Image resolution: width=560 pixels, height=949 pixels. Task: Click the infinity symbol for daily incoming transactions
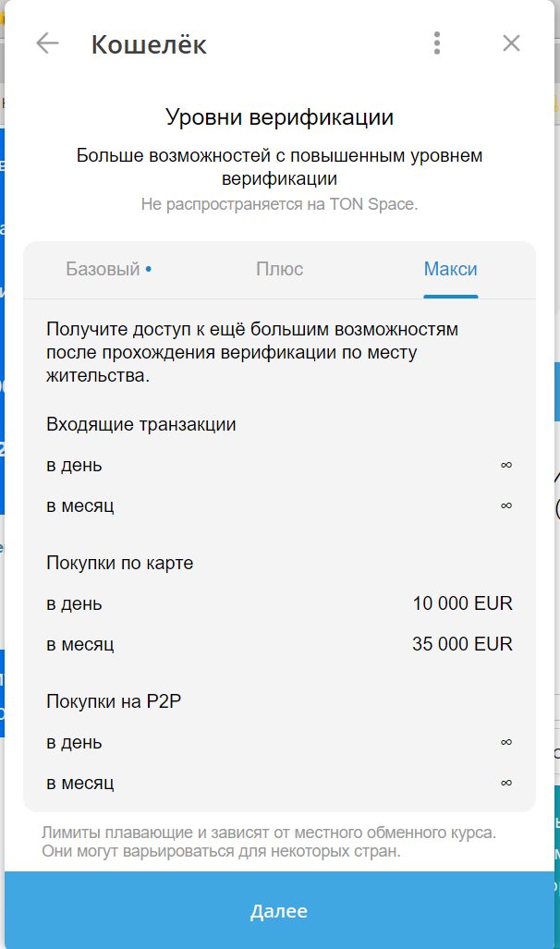point(505,466)
